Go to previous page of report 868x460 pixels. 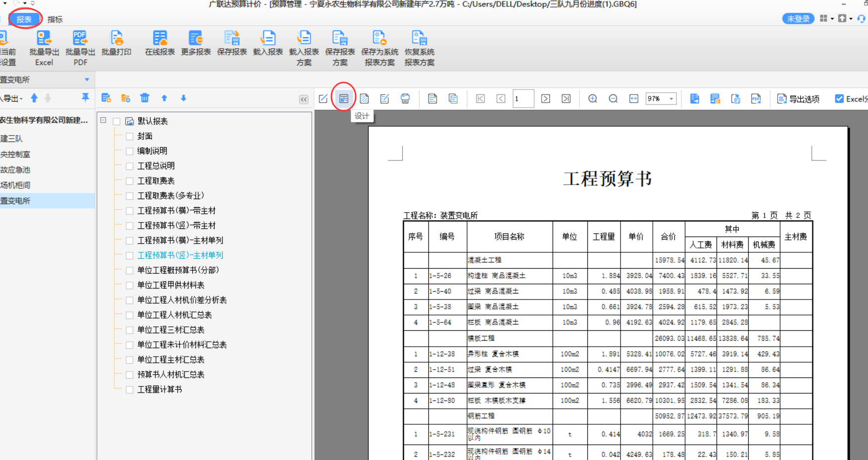[x=501, y=98]
